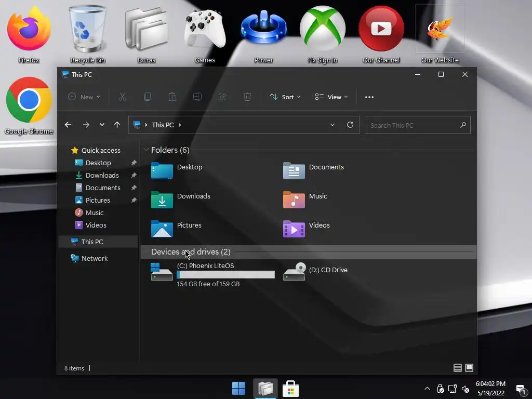Select the (D:) CD Drive

click(315, 271)
